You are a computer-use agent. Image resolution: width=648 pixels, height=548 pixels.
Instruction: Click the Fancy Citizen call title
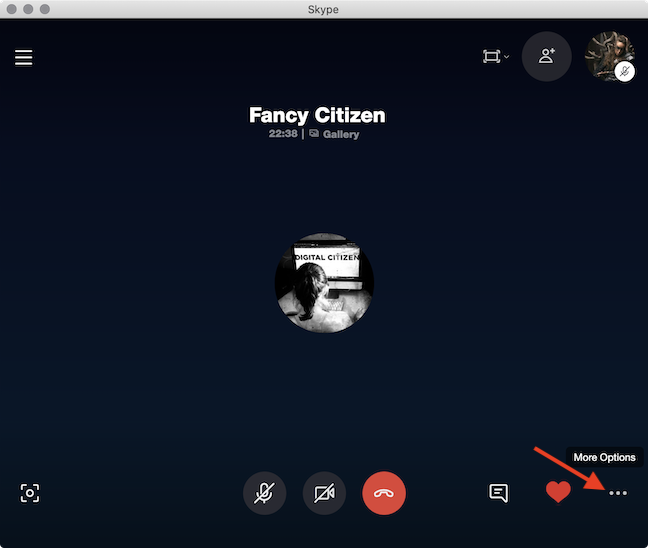pyautogui.click(x=317, y=115)
